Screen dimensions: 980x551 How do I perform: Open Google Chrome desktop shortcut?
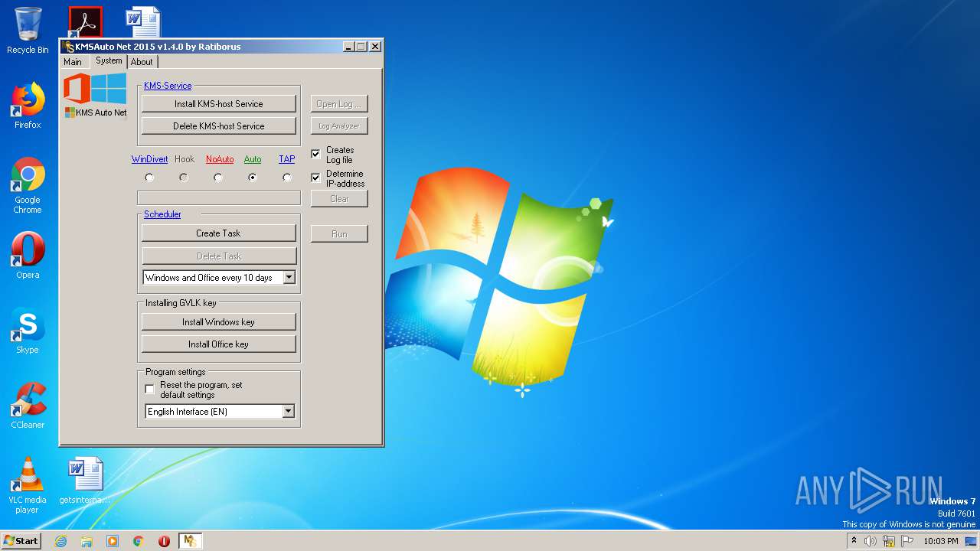28,186
